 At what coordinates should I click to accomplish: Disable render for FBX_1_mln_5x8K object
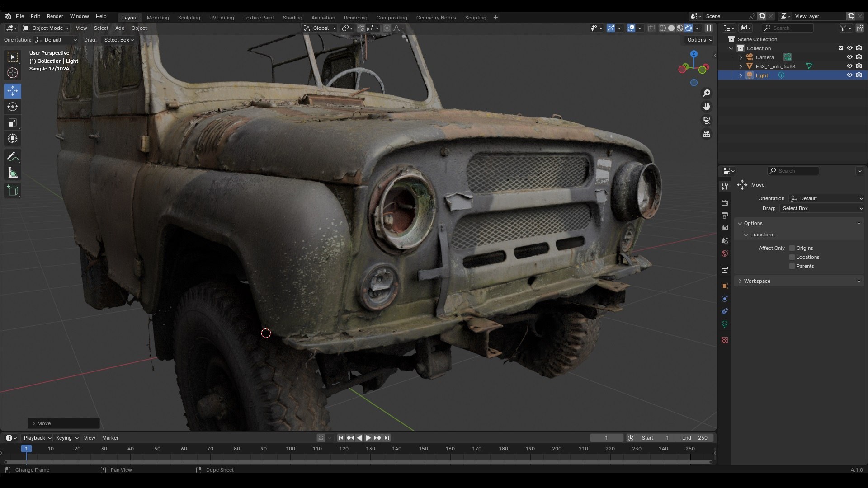[x=859, y=66]
